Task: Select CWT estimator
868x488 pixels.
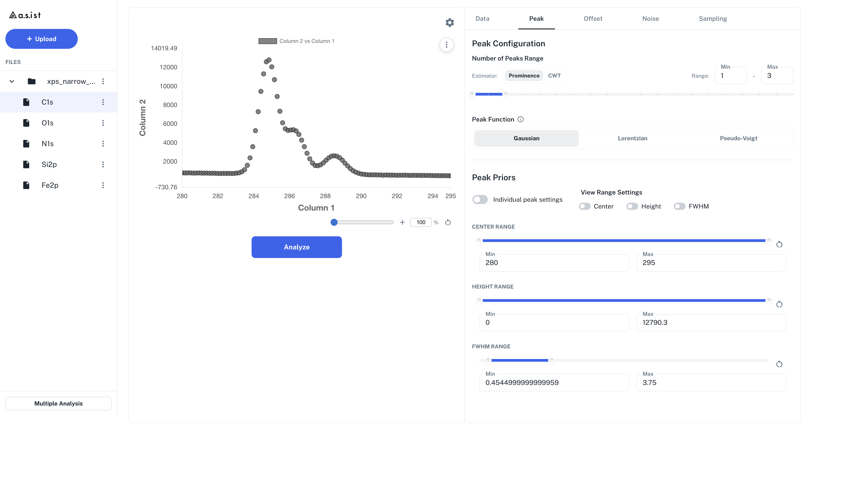Action: [554, 75]
